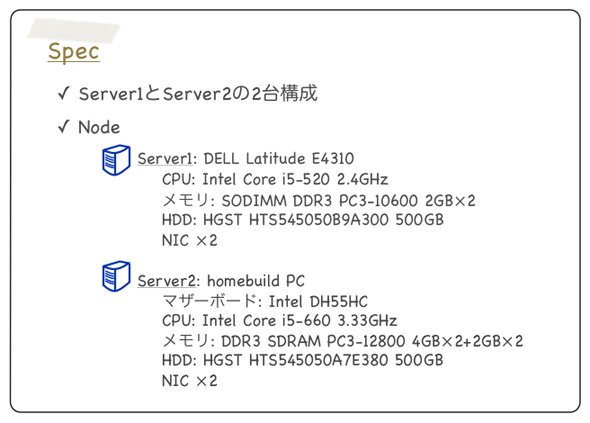Screen dimensions: 590x423
Task: Click the first NIC ×2 line
Action: tap(189, 240)
